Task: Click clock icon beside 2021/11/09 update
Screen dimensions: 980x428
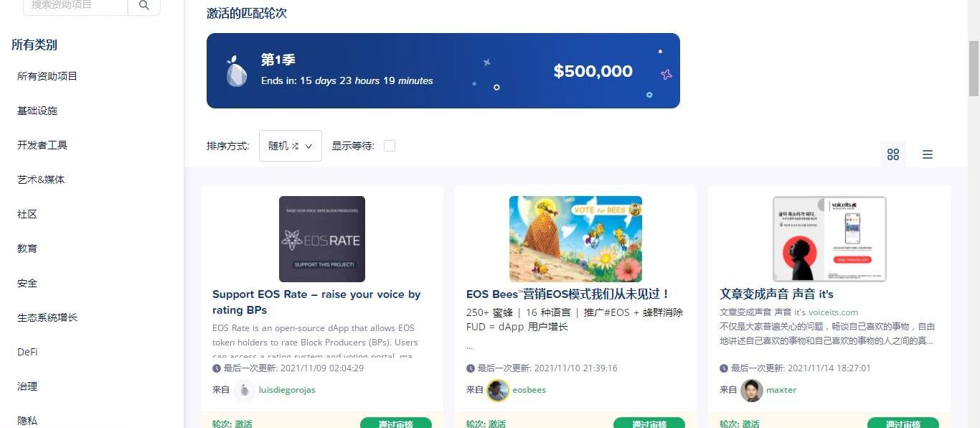Action: coord(217,368)
